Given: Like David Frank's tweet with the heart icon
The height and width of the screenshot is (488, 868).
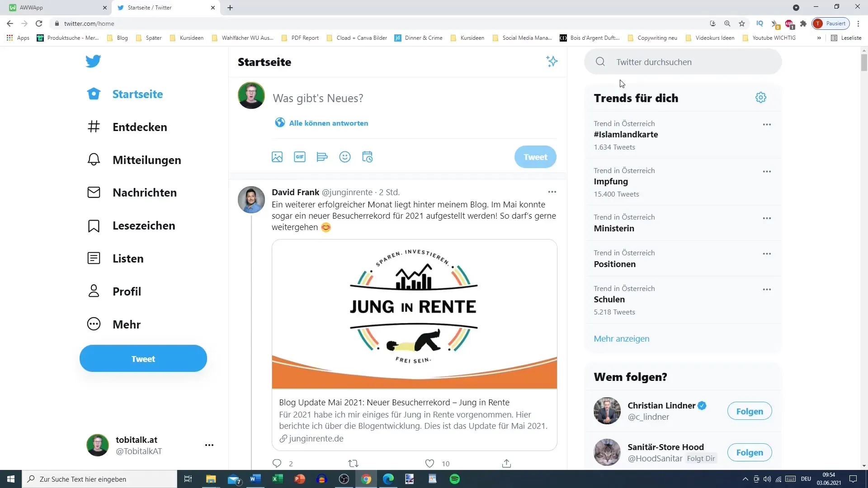Looking at the screenshot, I should [x=430, y=464].
